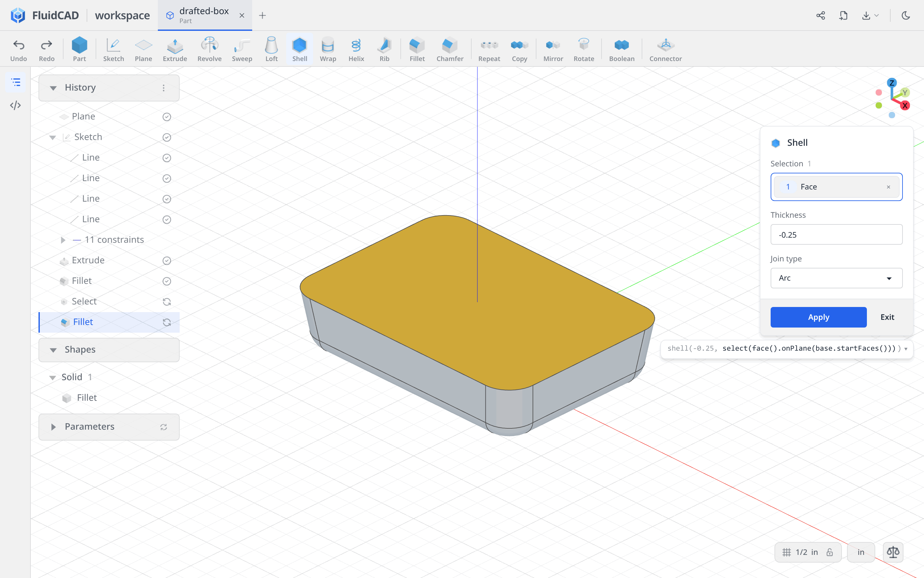
Task: Select the Sweep tool
Action: (x=242, y=49)
